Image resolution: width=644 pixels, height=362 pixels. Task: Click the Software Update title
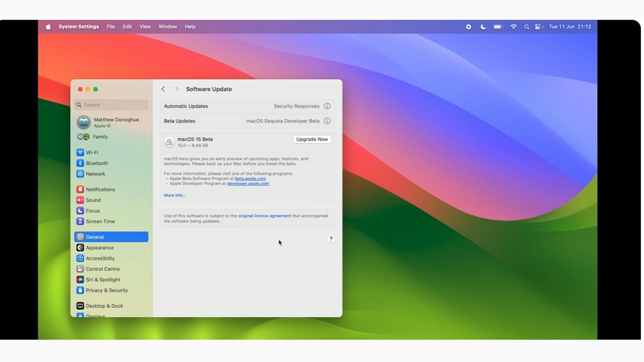click(209, 89)
